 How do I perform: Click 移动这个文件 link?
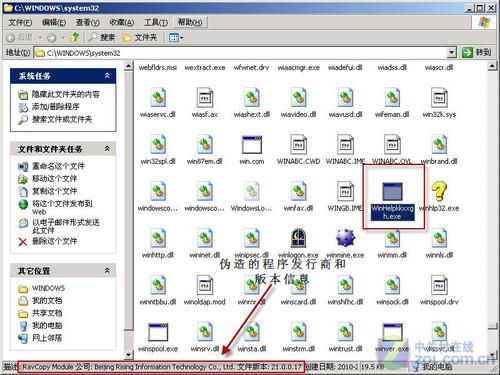point(54,179)
